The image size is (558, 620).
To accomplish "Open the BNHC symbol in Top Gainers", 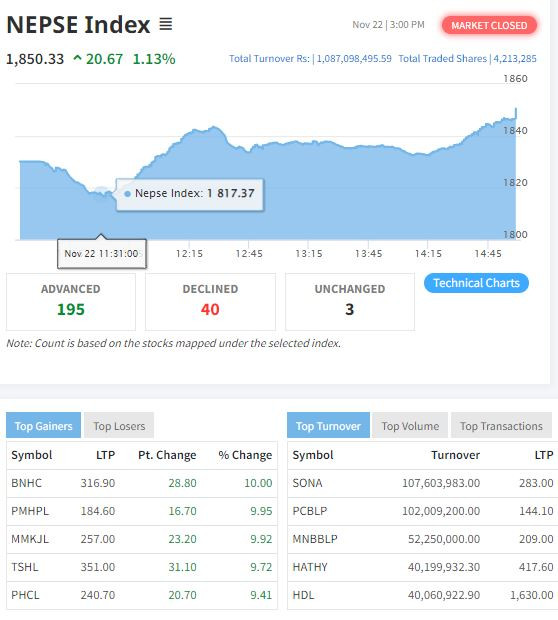I will (26, 483).
